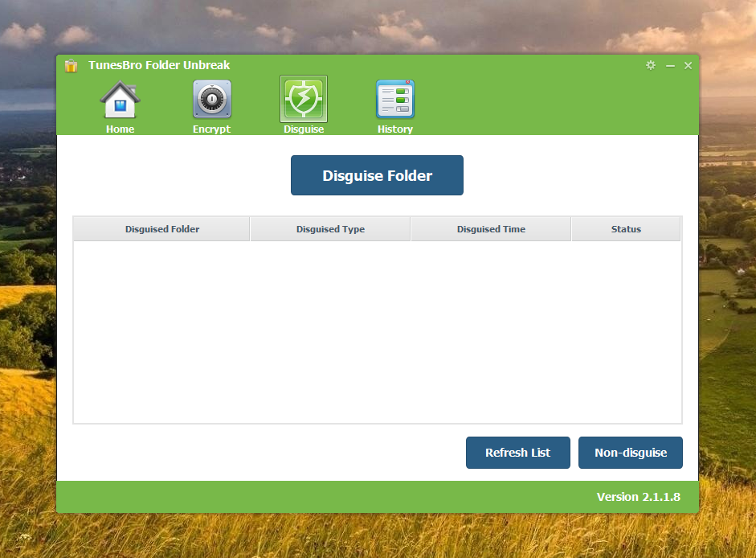Close the TunesBro Folder Unbreak window

(688, 66)
